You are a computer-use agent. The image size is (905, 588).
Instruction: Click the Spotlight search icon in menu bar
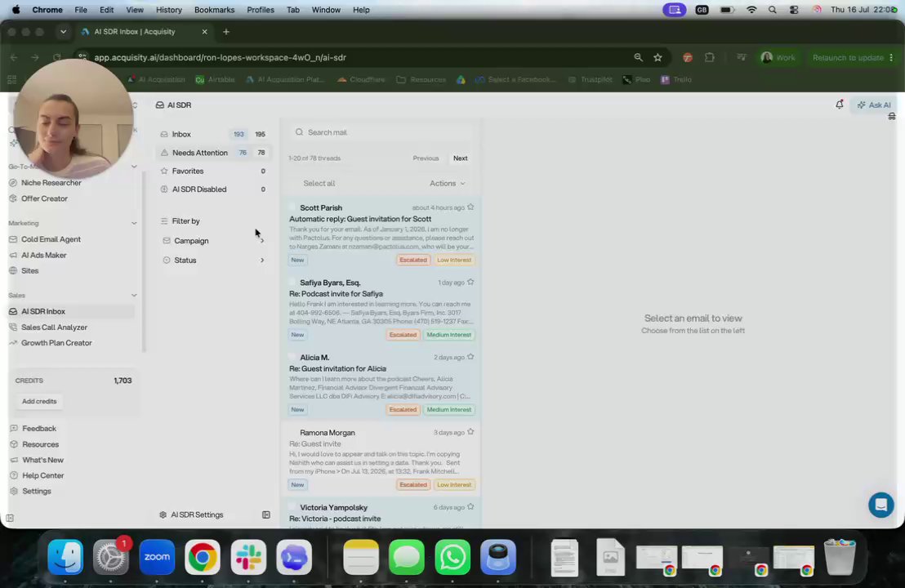pyautogui.click(x=772, y=10)
